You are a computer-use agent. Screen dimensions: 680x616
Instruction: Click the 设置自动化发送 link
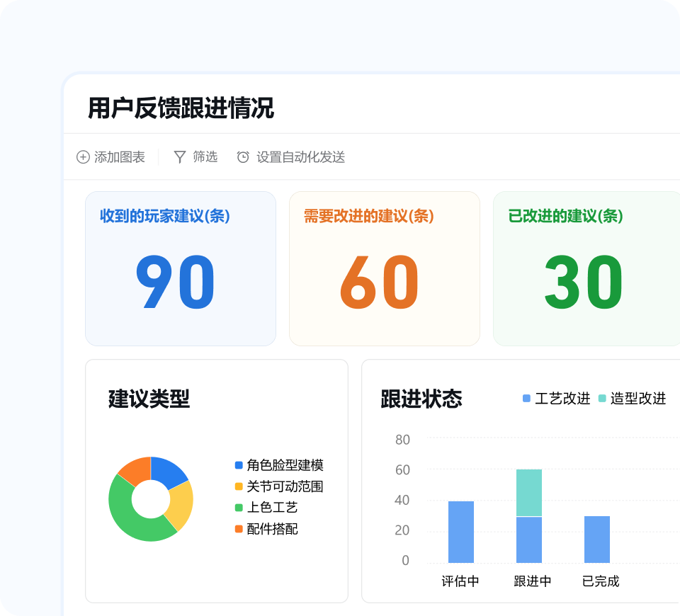tap(300, 157)
